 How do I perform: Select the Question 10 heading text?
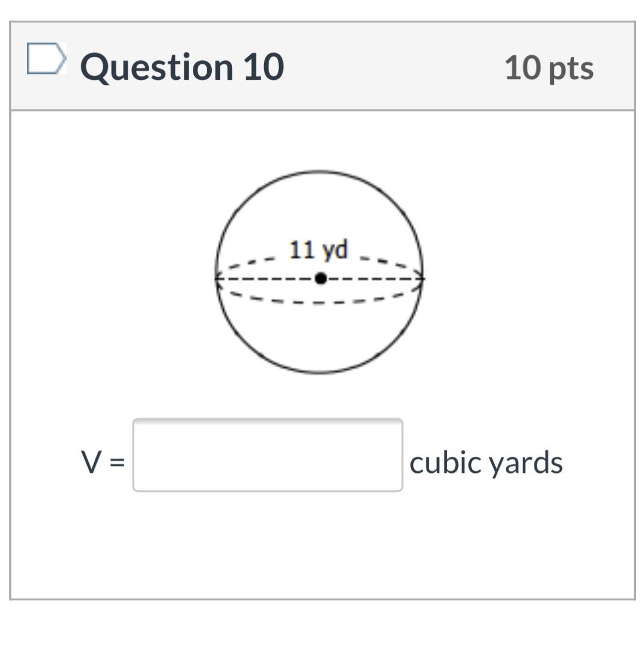click(182, 67)
